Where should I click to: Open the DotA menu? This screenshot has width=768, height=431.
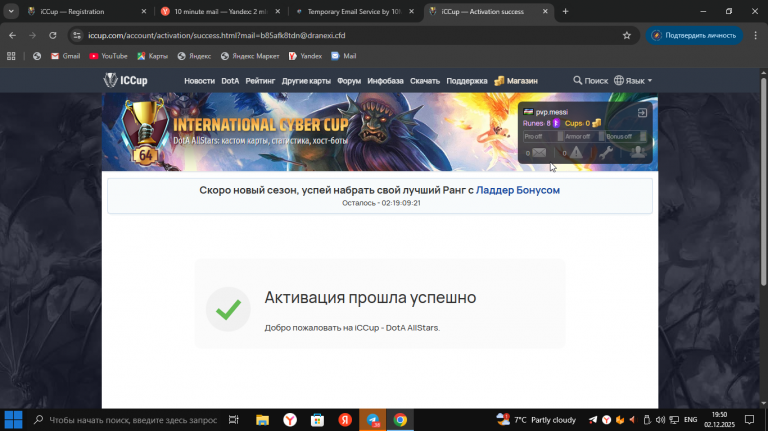tap(230, 81)
